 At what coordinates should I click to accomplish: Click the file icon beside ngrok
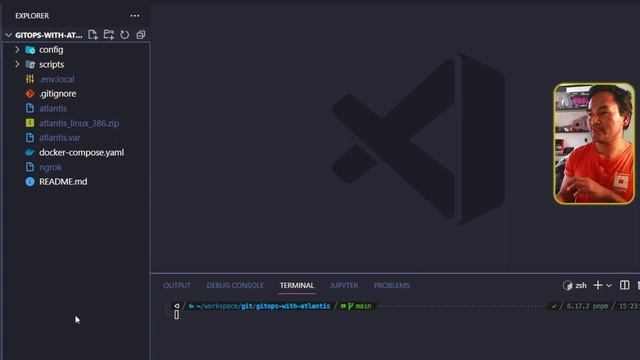pyautogui.click(x=30, y=167)
